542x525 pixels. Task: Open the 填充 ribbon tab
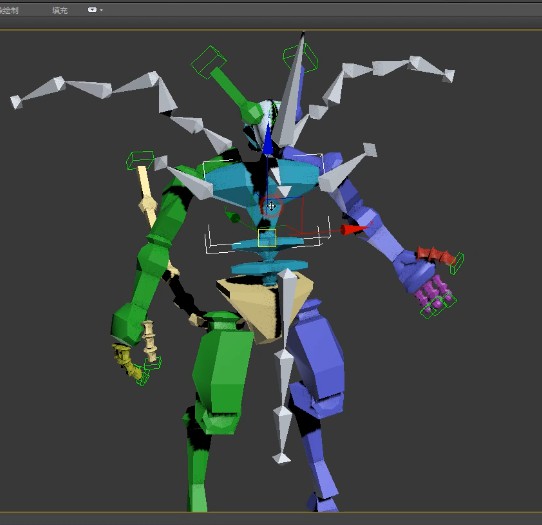[x=59, y=10]
